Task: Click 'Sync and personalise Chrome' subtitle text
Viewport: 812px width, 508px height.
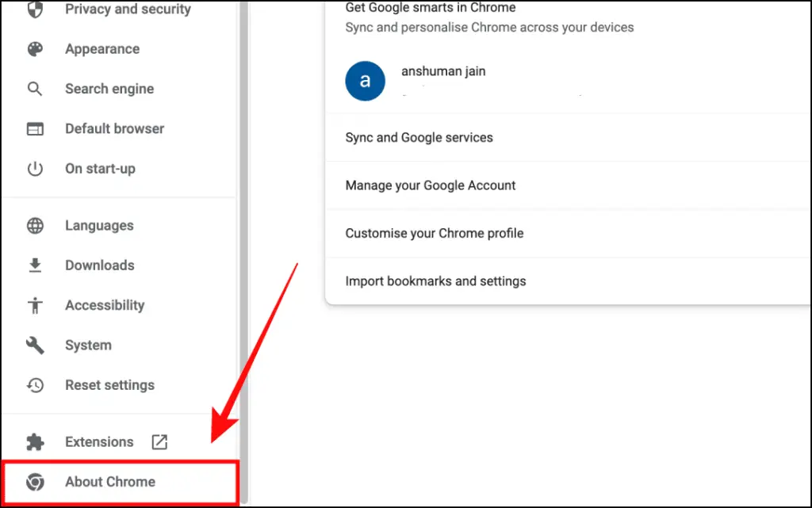Action: pos(489,28)
